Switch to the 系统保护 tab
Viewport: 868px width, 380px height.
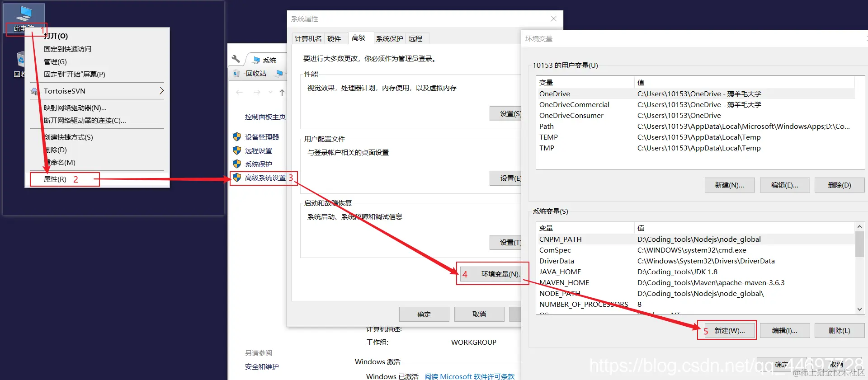pyautogui.click(x=389, y=38)
